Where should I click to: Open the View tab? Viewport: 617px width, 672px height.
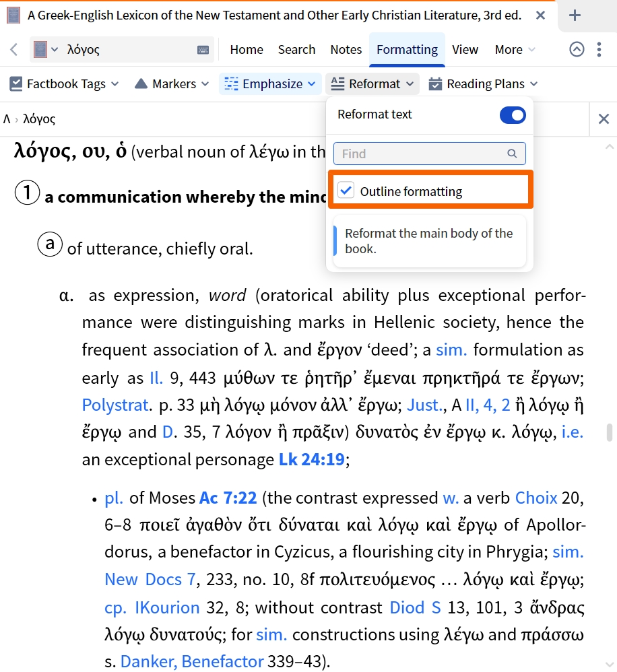click(x=465, y=50)
